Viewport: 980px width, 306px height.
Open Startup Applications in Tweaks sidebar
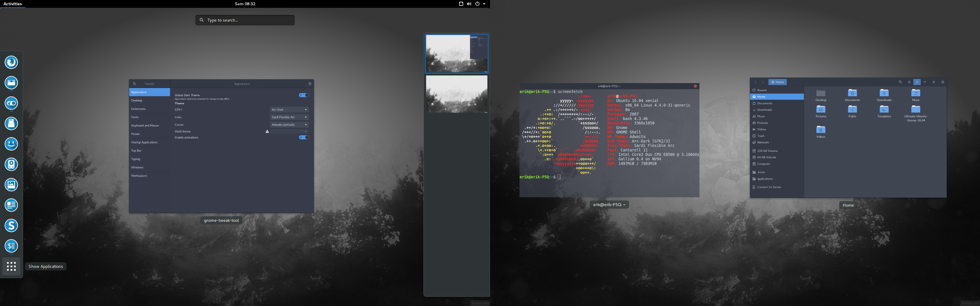(150, 142)
